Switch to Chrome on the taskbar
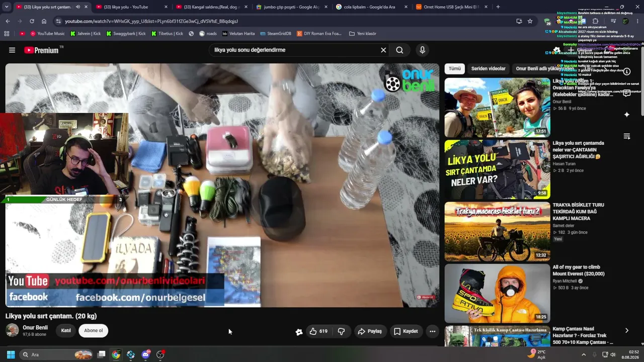644x362 pixels. tap(116, 354)
